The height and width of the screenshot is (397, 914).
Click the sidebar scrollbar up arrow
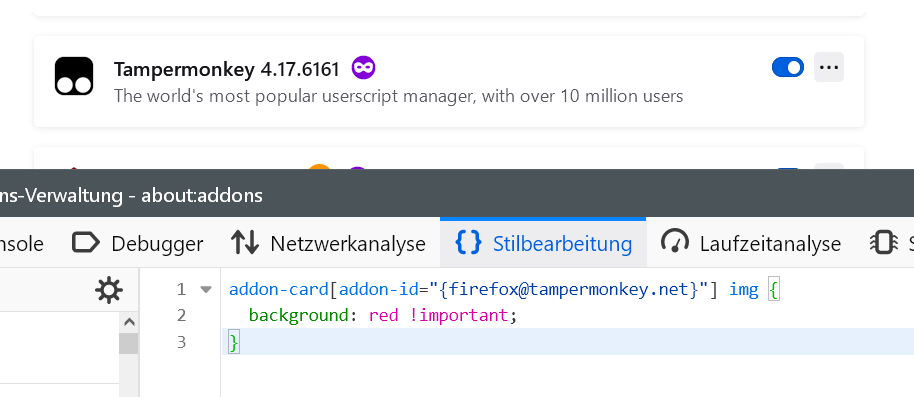point(129,322)
